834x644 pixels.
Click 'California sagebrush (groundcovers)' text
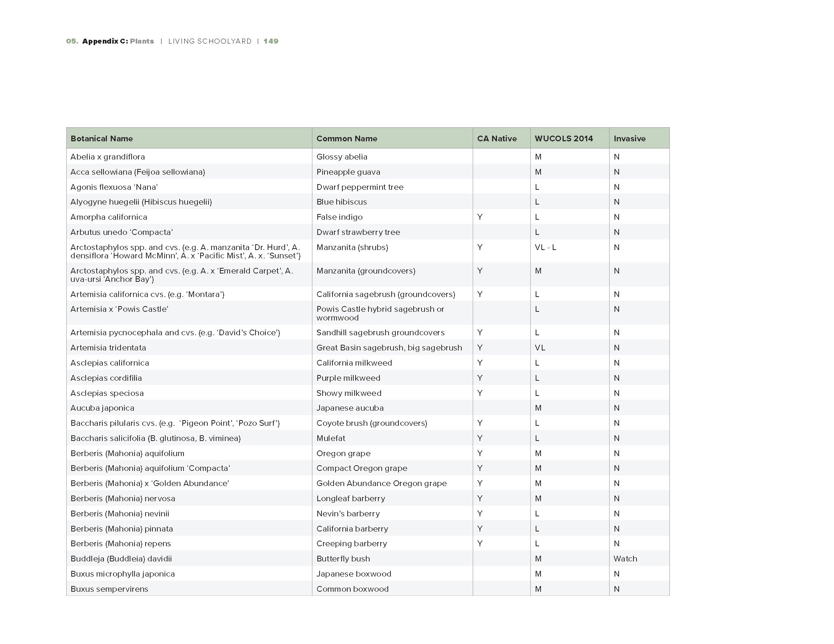pos(386,294)
